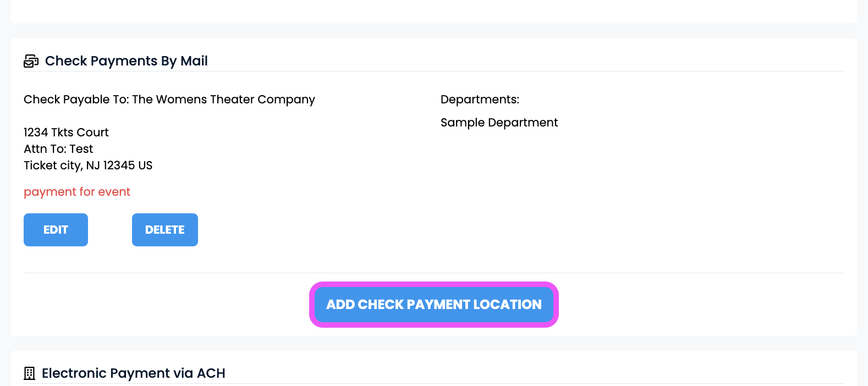The image size is (868, 386).
Task: Click the ACH bank building icon
Action: (x=29, y=373)
